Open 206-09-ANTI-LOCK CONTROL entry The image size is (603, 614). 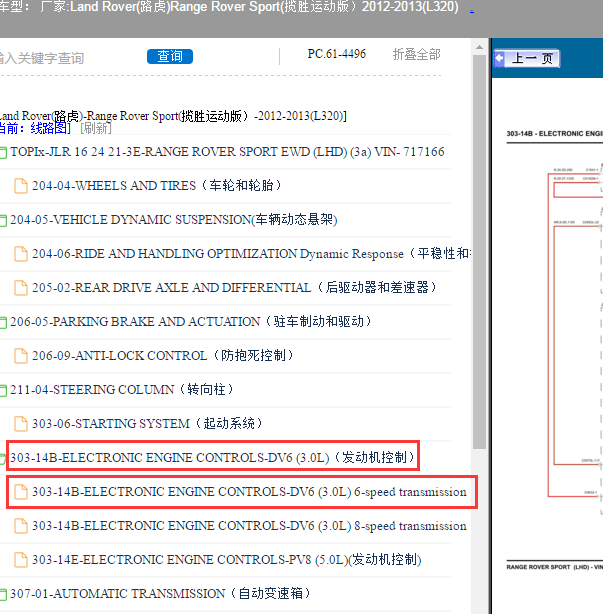coord(163,356)
